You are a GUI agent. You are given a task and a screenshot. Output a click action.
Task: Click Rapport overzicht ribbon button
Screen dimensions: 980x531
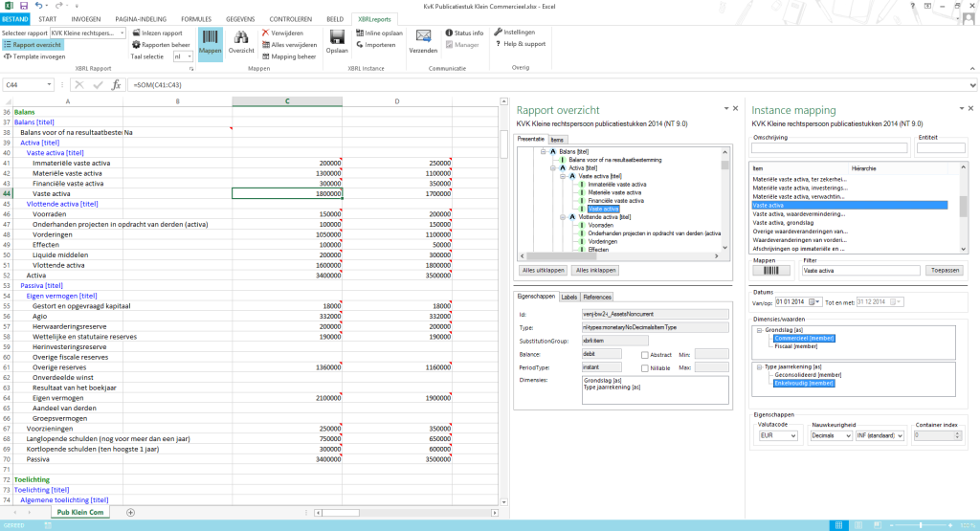pos(33,45)
